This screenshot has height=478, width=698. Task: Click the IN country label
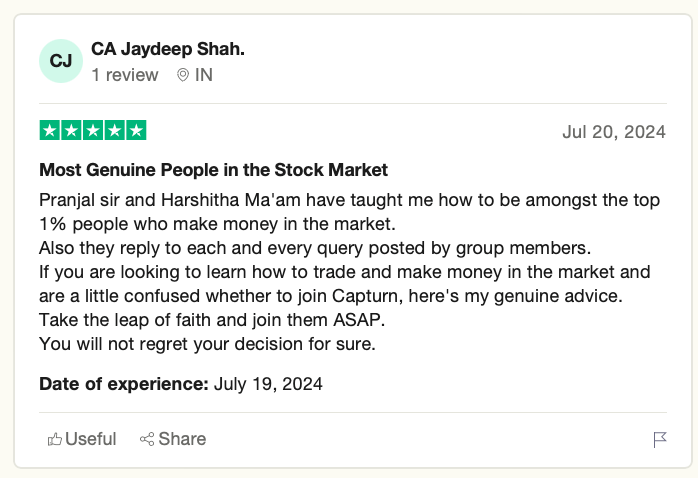pos(204,75)
